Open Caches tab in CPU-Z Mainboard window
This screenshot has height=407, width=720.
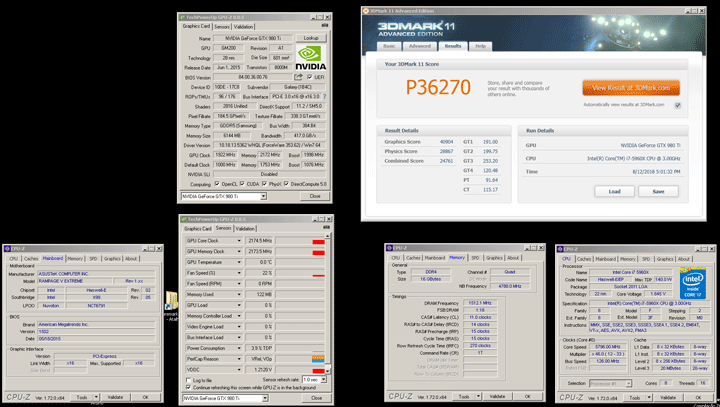click(31, 259)
